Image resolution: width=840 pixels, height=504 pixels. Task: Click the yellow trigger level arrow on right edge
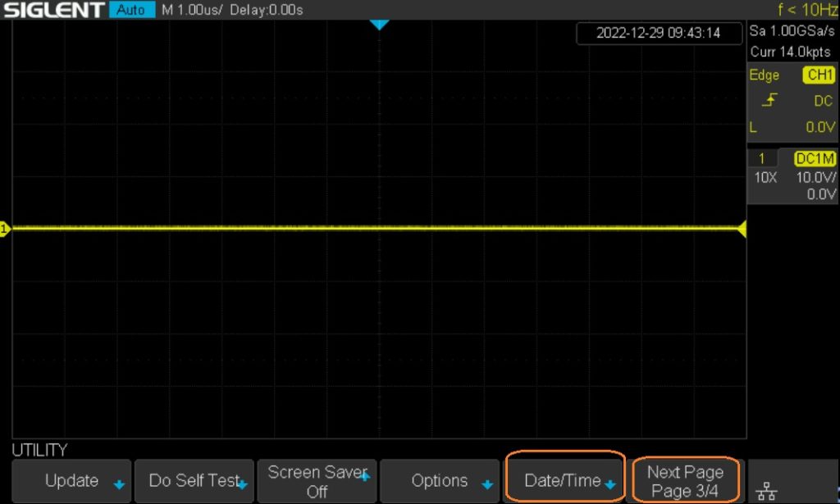tap(742, 230)
